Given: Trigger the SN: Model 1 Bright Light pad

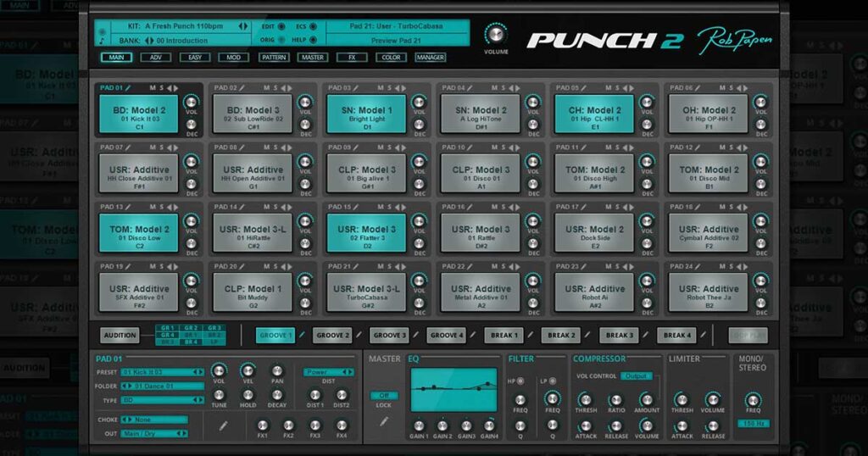Looking at the screenshot, I should [366, 114].
